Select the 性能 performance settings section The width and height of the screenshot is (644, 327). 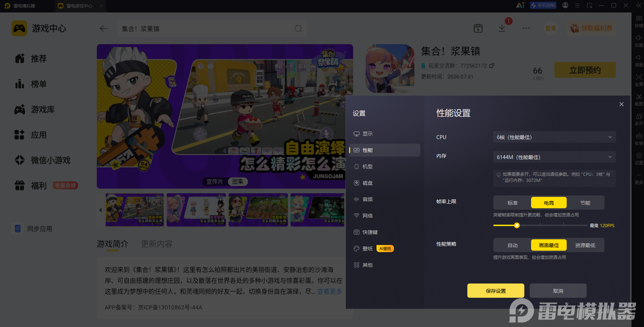pos(384,150)
